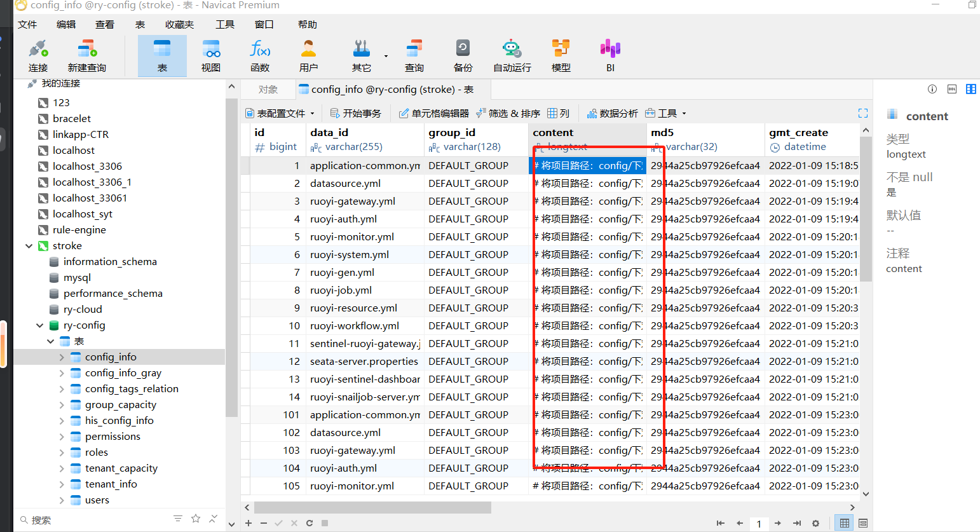This screenshot has width=980, height=532.
Task: Select the seata-server.properties cell
Action: [x=365, y=361]
